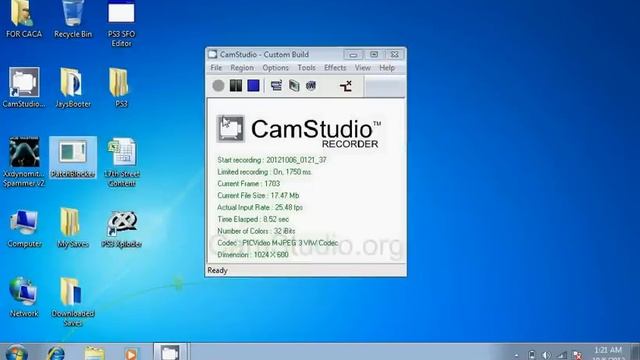This screenshot has width=640, height=360.
Task: Select the Recycle Bin icon
Action: [73, 19]
